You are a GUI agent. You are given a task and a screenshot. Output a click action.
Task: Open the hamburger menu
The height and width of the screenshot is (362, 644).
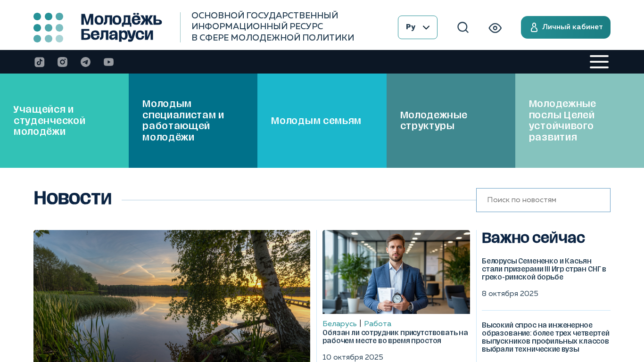tap(599, 62)
